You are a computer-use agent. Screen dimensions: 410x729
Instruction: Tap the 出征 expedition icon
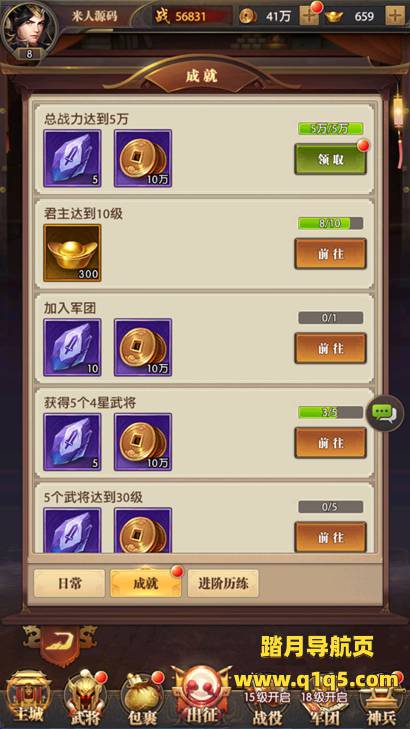pos(202,695)
